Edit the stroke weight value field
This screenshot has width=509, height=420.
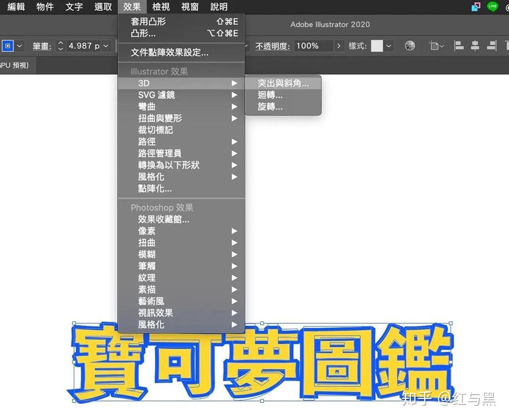pos(84,46)
